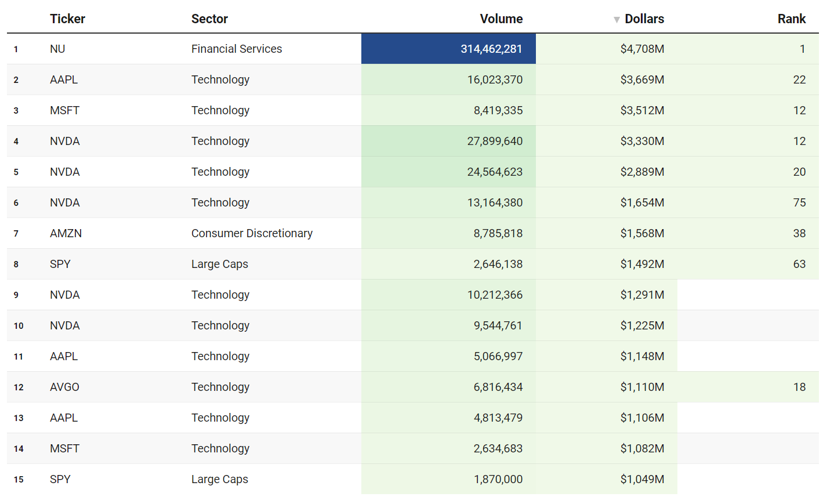The image size is (823, 504).
Task: Click volume 9,544,761
Action: point(498,326)
